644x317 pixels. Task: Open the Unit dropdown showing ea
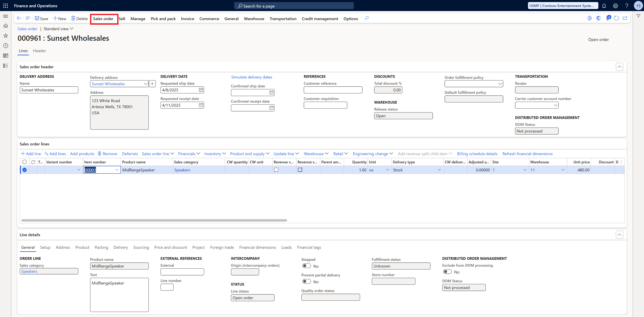coord(387,170)
